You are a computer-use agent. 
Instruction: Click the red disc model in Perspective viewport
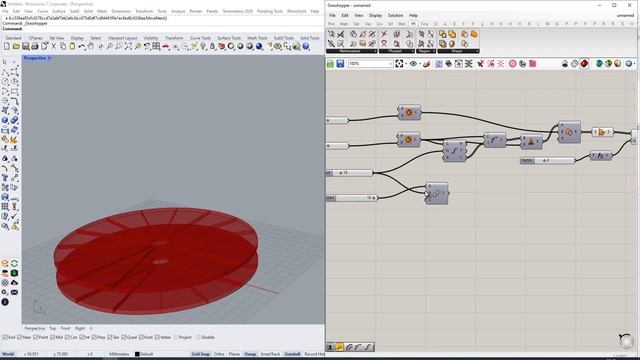pyautogui.click(x=155, y=261)
